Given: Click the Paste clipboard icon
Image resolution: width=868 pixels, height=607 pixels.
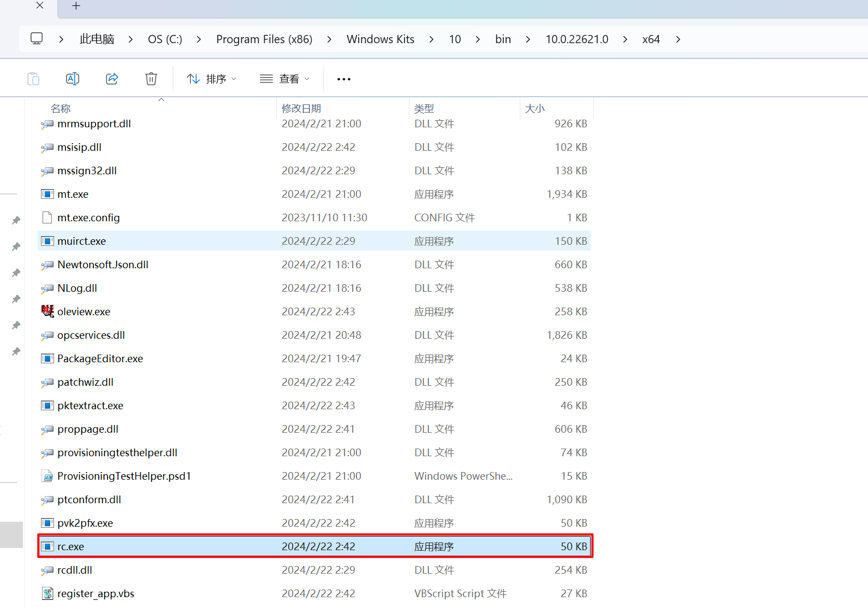Looking at the screenshot, I should click(x=33, y=79).
